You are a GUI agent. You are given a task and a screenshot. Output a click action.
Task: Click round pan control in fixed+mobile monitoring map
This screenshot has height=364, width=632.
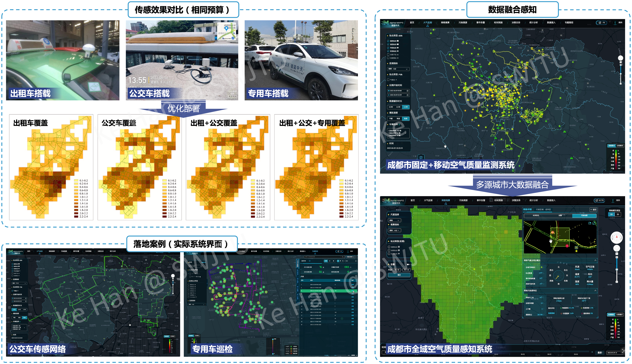621,58
